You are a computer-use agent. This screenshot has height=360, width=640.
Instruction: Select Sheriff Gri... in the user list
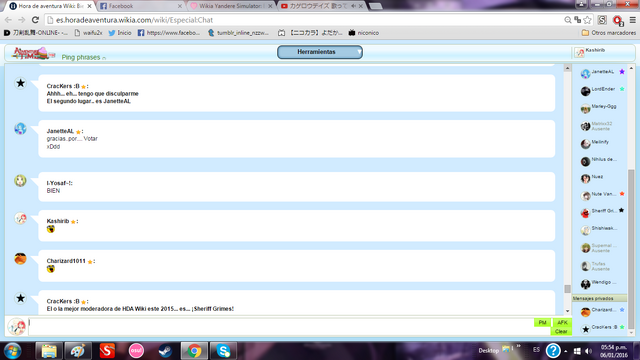coord(604,211)
